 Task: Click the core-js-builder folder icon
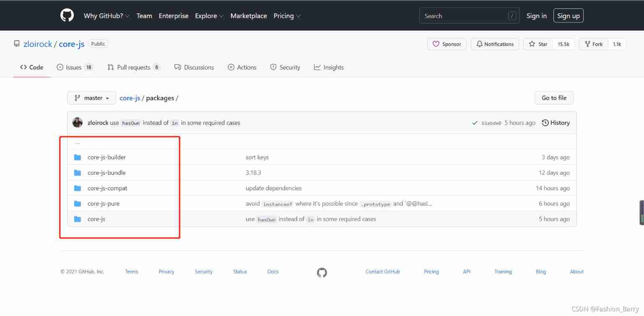[78, 157]
